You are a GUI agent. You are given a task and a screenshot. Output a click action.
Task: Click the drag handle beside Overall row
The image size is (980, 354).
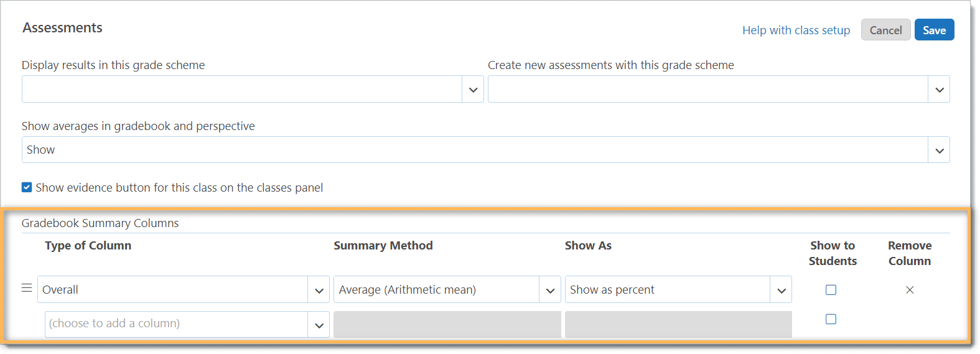[x=27, y=289]
